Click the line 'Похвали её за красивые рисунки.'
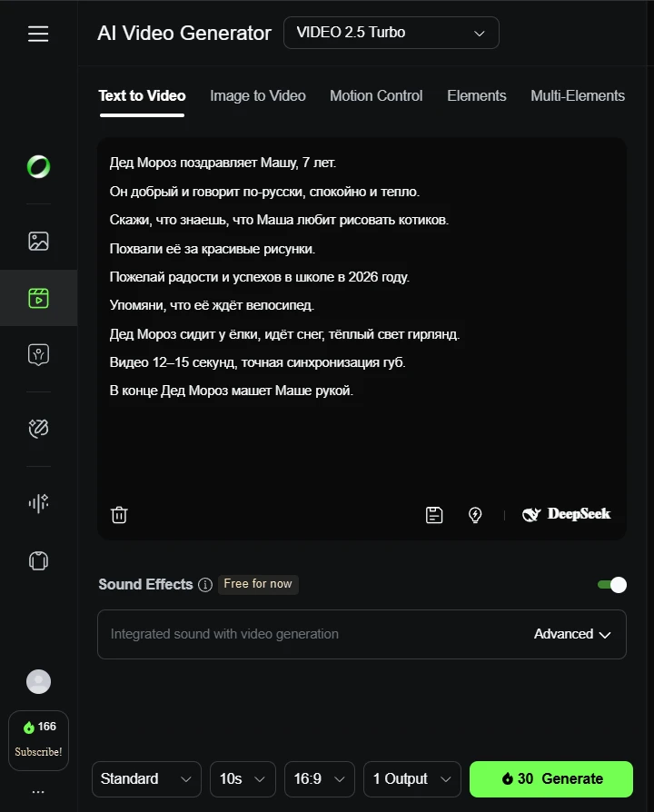 click(x=213, y=249)
